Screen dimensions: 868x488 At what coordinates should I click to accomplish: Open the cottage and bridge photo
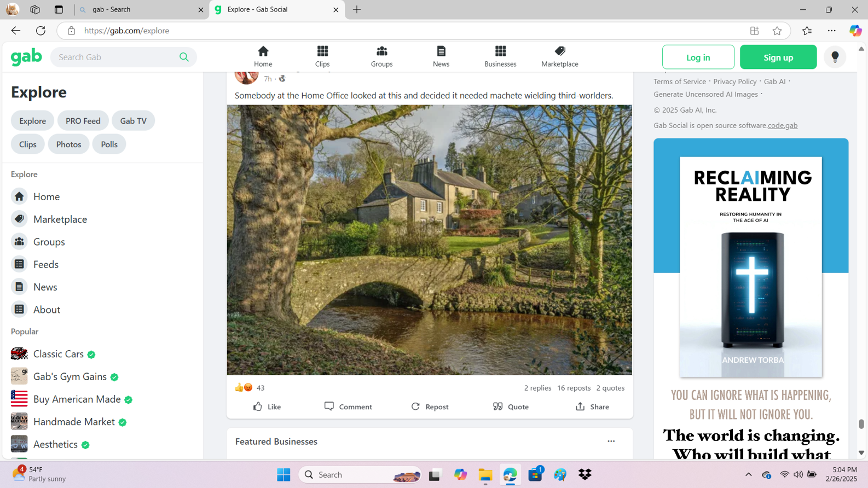pyautogui.click(x=430, y=240)
